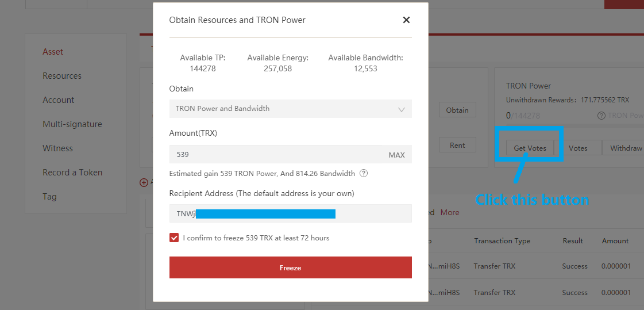Click second row's Transfer TRX cell
Viewport: 644px width, 310px height.
tap(494, 292)
